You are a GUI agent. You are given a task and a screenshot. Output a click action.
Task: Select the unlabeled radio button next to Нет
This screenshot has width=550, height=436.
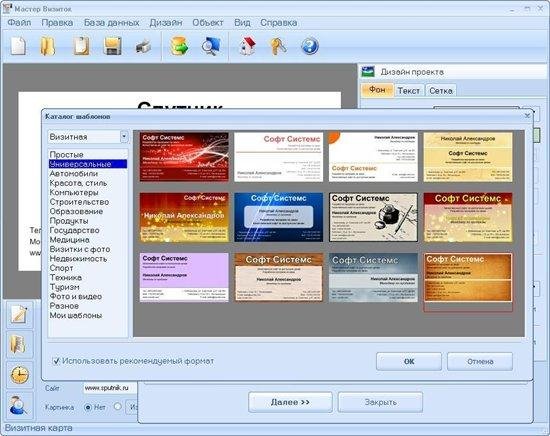point(118,407)
